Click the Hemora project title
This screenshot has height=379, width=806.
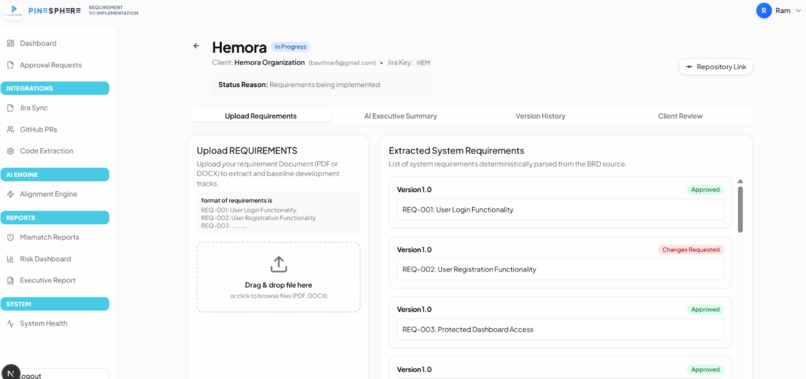pos(239,47)
